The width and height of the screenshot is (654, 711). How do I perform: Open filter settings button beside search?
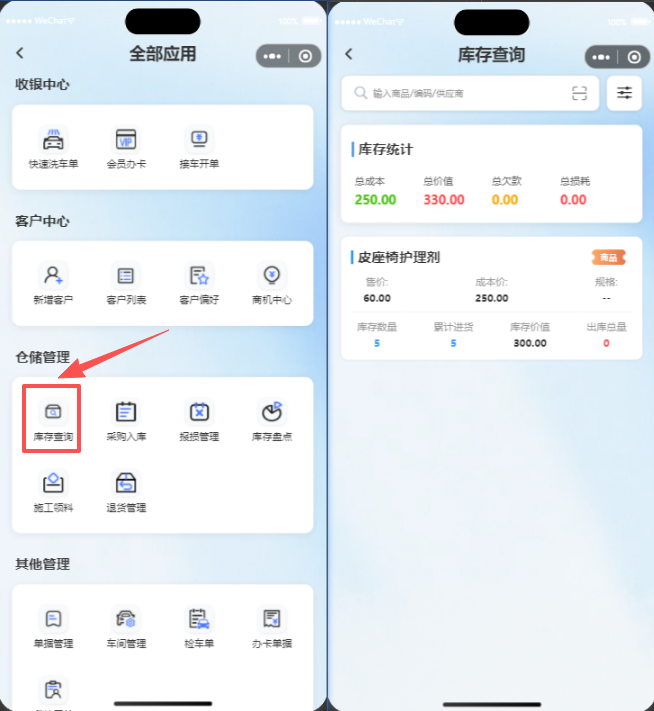point(624,93)
